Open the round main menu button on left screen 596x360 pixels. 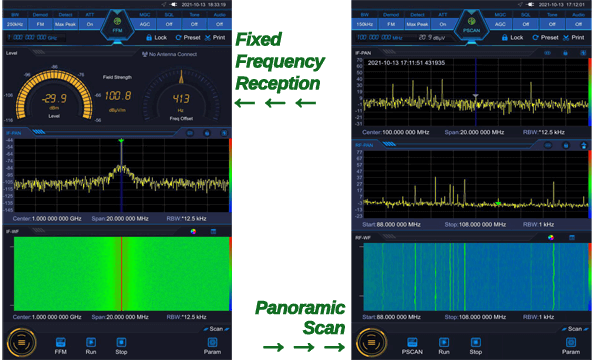point(22,343)
